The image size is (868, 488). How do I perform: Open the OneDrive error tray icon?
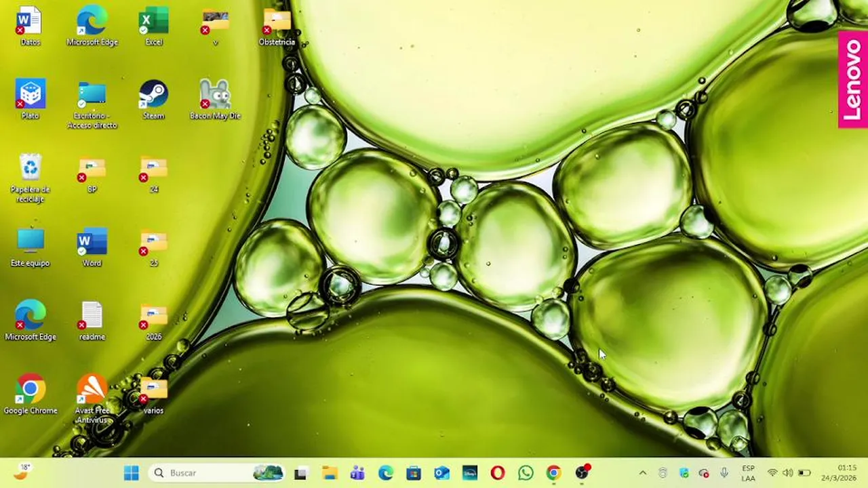click(x=704, y=473)
